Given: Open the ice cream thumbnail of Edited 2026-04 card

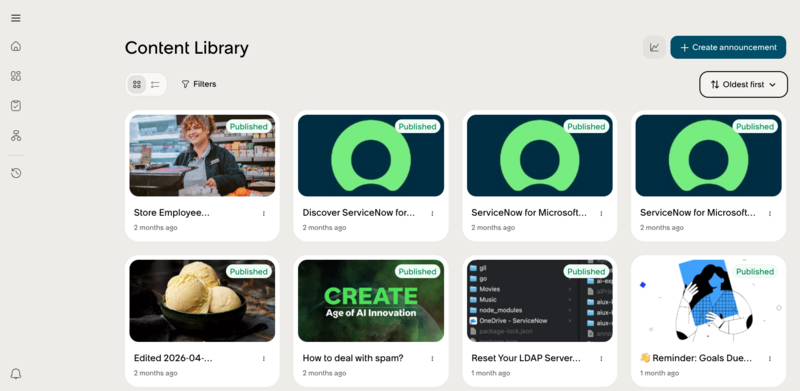Looking at the screenshot, I should pos(202,301).
